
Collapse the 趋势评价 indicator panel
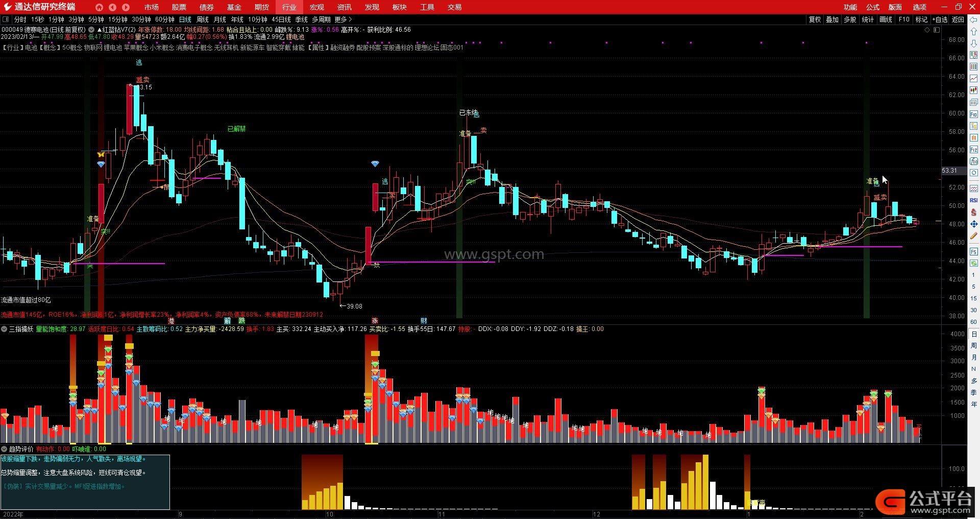tap(4, 449)
